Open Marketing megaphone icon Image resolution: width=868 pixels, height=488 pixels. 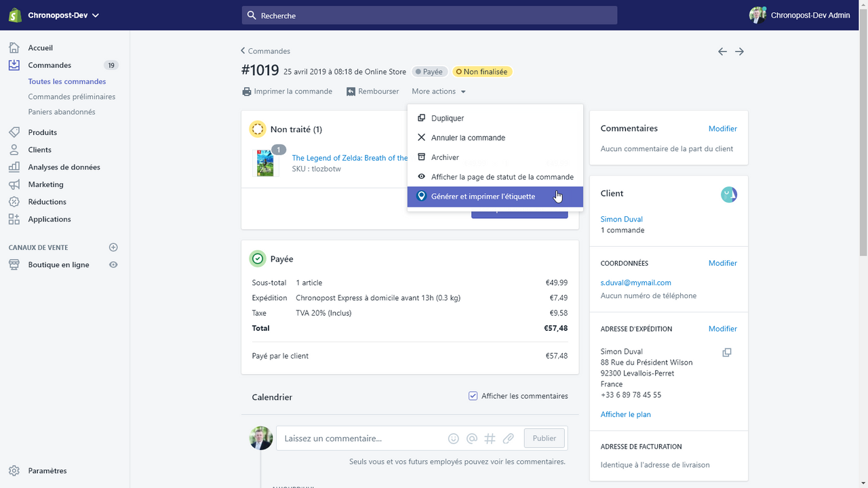(14, 184)
